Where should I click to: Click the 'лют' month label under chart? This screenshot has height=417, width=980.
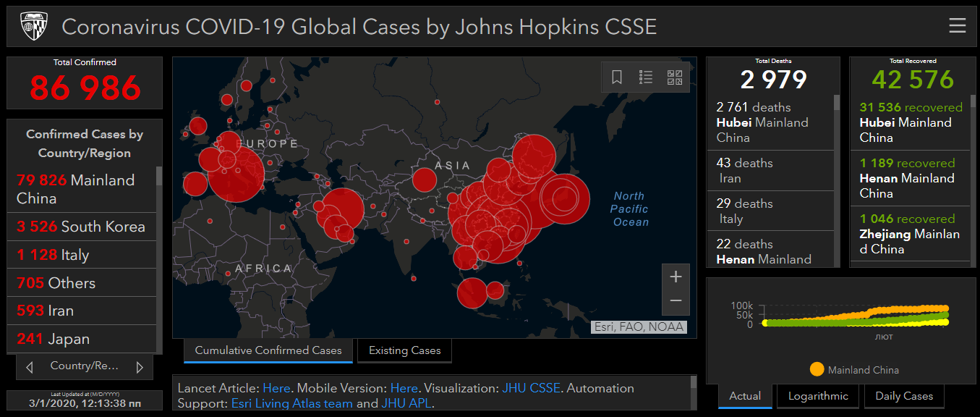pyautogui.click(x=883, y=337)
